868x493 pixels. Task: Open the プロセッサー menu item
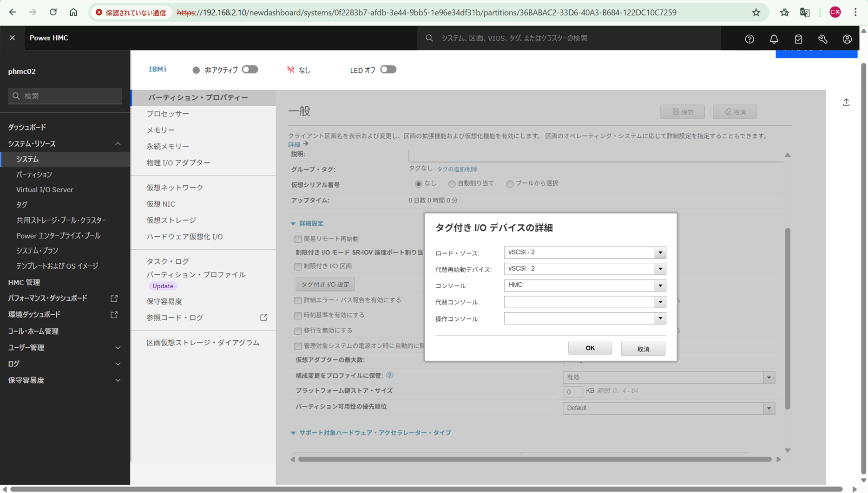(168, 114)
